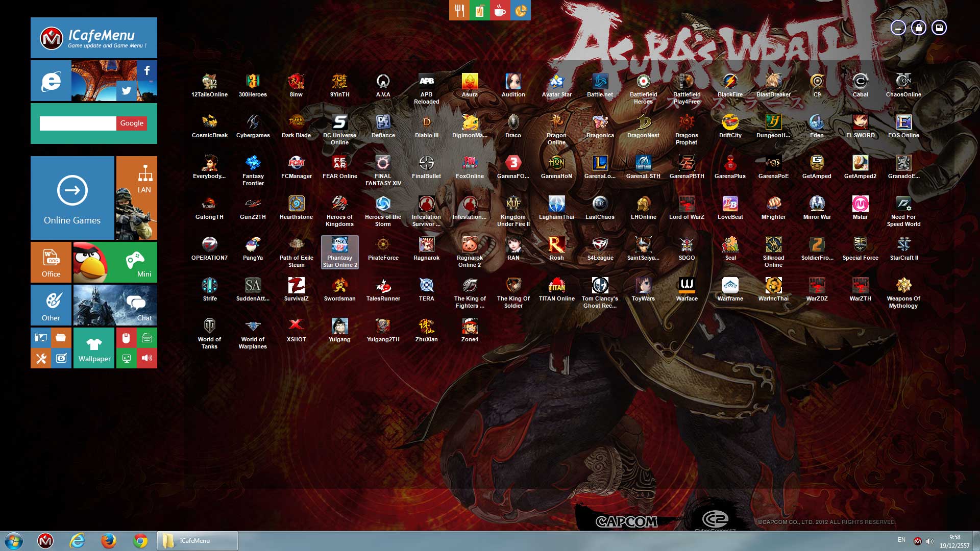980x551 pixels.
Task: Click the volume icon in system tray
Action: (929, 541)
